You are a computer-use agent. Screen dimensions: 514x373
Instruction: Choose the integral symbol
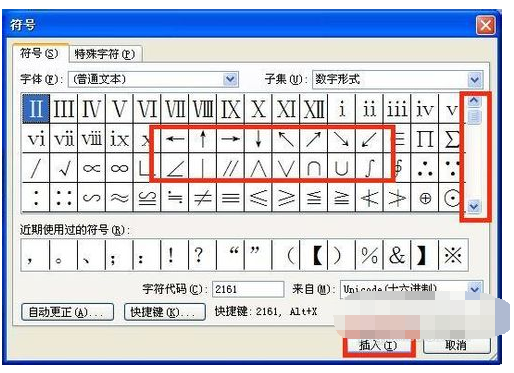[369, 168]
